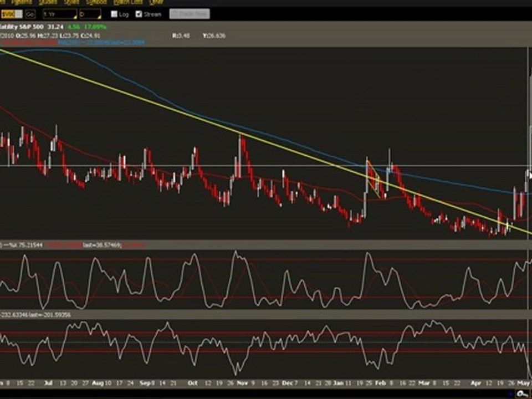
Task: Click the Sep label on the date axis
Action: click(145, 383)
